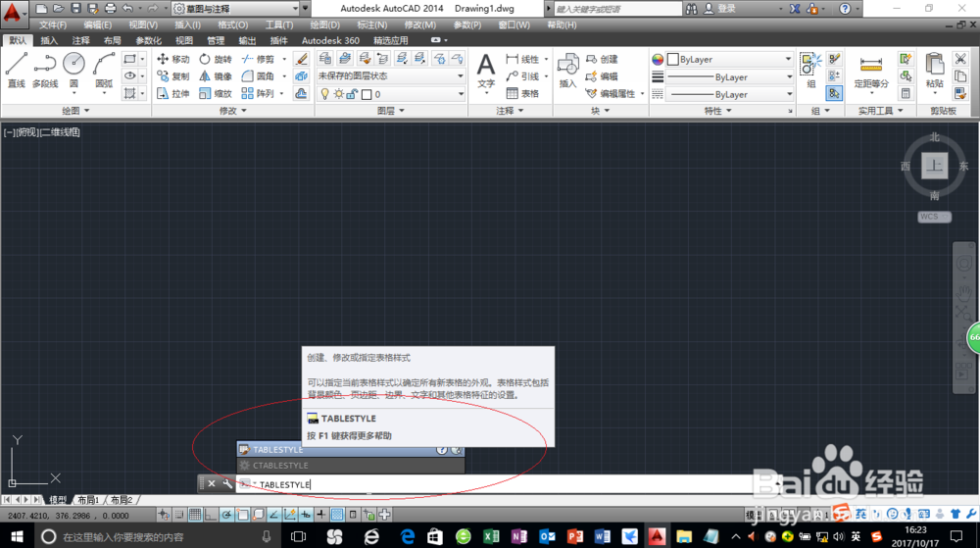This screenshot has width=980, height=548.
Task: Click the Fillet (圆角) tool
Action: (x=258, y=76)
